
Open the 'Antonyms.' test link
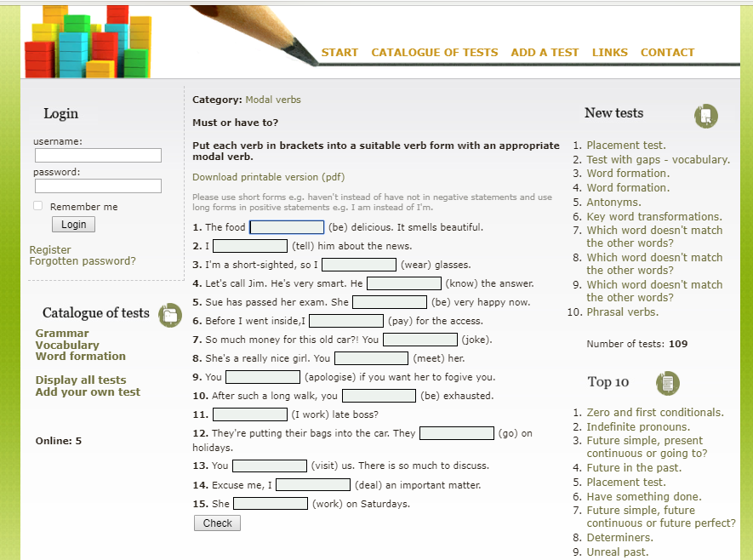613,203
